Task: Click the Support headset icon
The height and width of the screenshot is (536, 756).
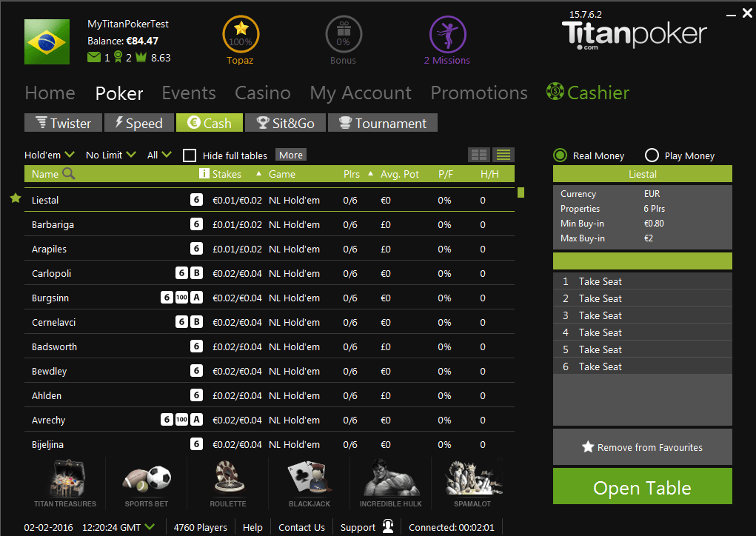Action: pyautogui.click(x=388, y=526)
